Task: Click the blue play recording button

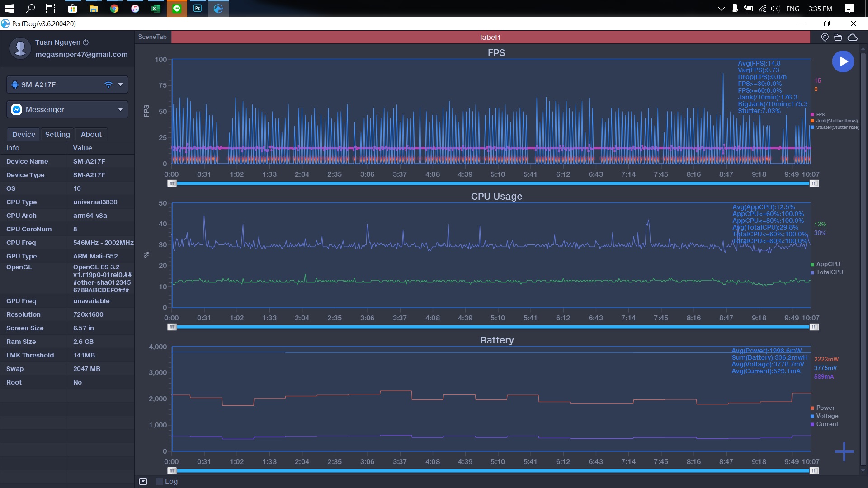Action: click(843, 61)
